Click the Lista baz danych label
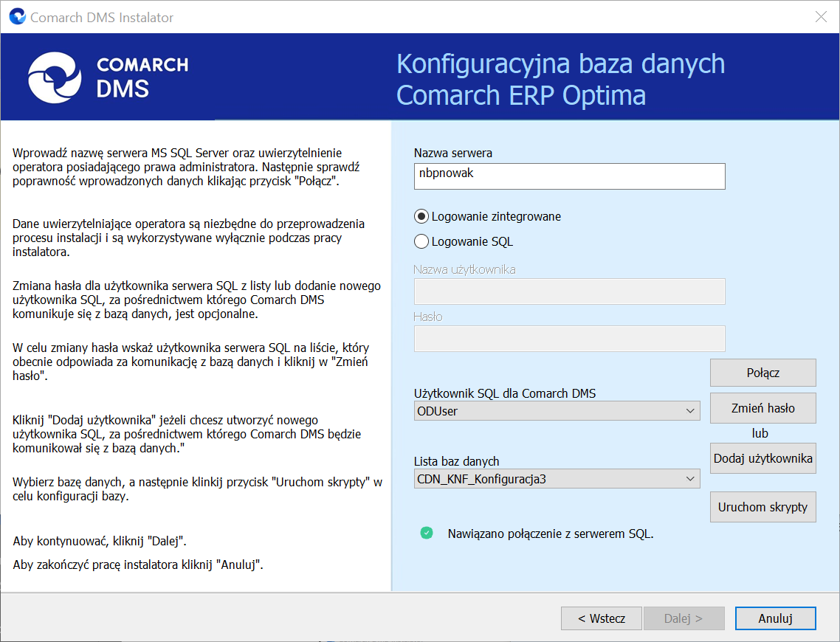Screen dimensions: 840x642 pyautogui.click(x=456, y=461)
